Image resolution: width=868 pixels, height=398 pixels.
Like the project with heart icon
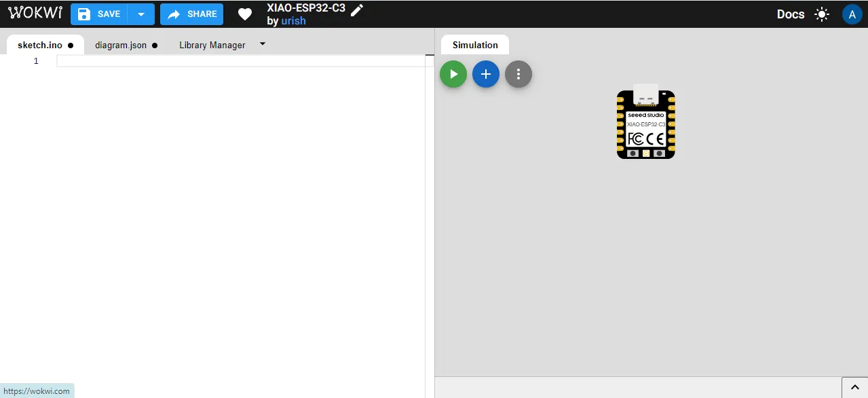[x=245, y=14]
